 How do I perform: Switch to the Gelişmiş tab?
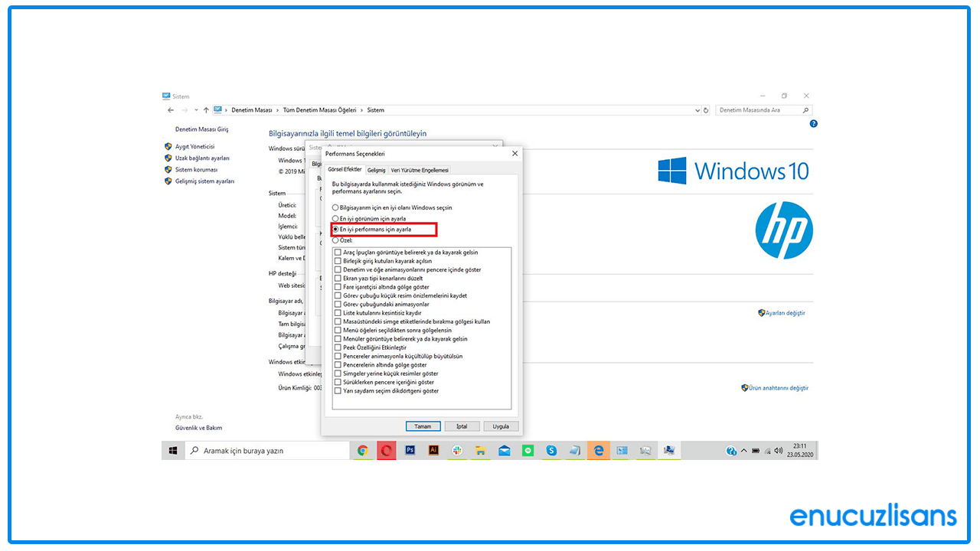376,170
